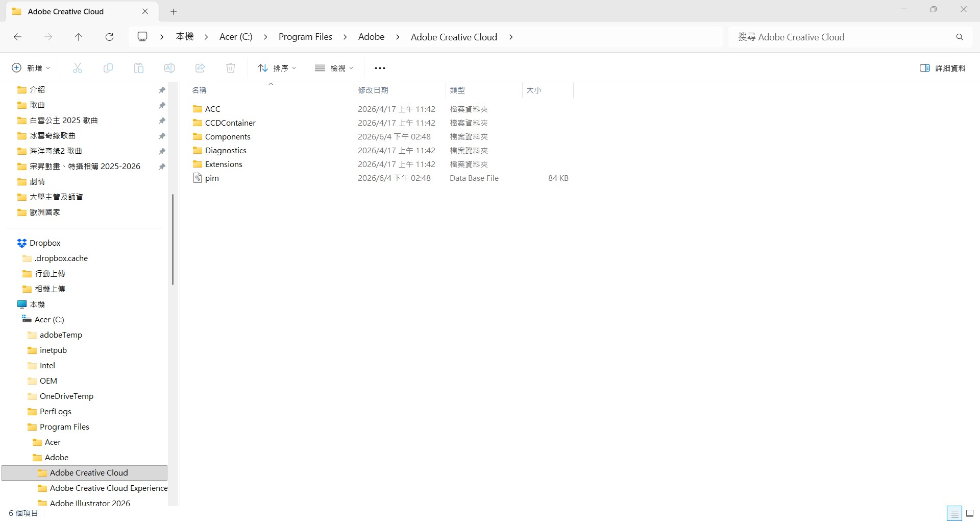The width and height of the screenshot is (980, 521).
Task: Expand chevron after Adobe Creative Cloud breadcrumb
Action: pyautogui.click(x=511, y=37)
